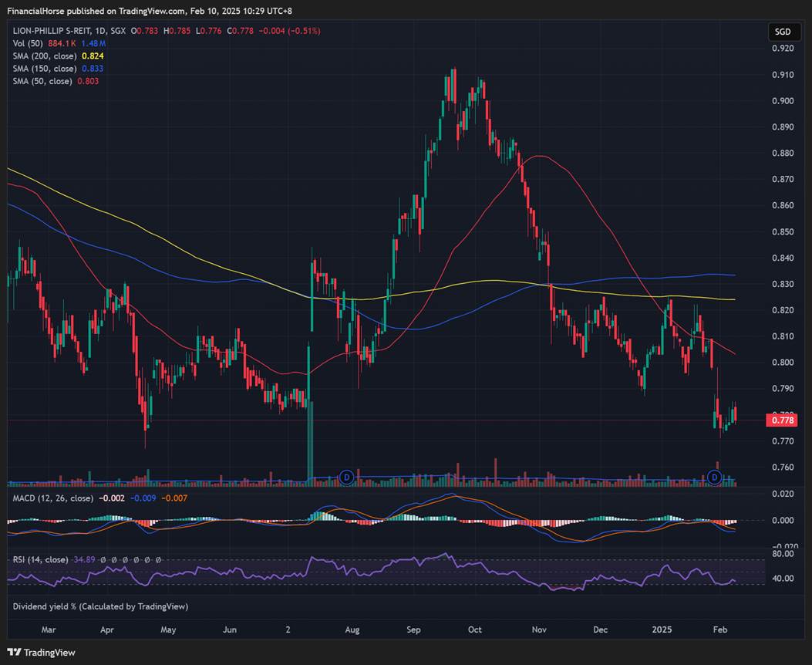Click the 0.900 price axis label
The image size is (812, 665).
(783, 100)
